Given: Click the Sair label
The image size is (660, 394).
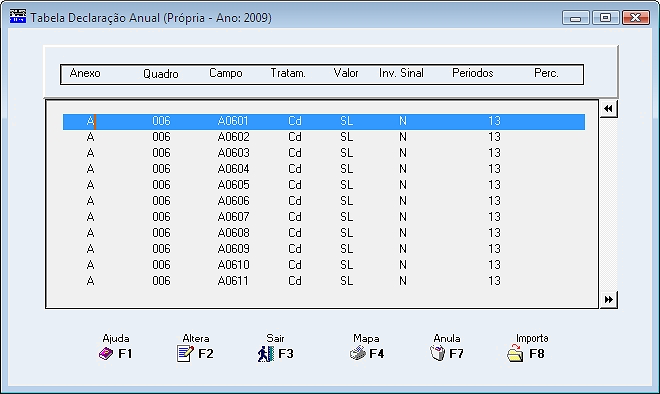Looking at the screenshot, I should pos(275,338).
